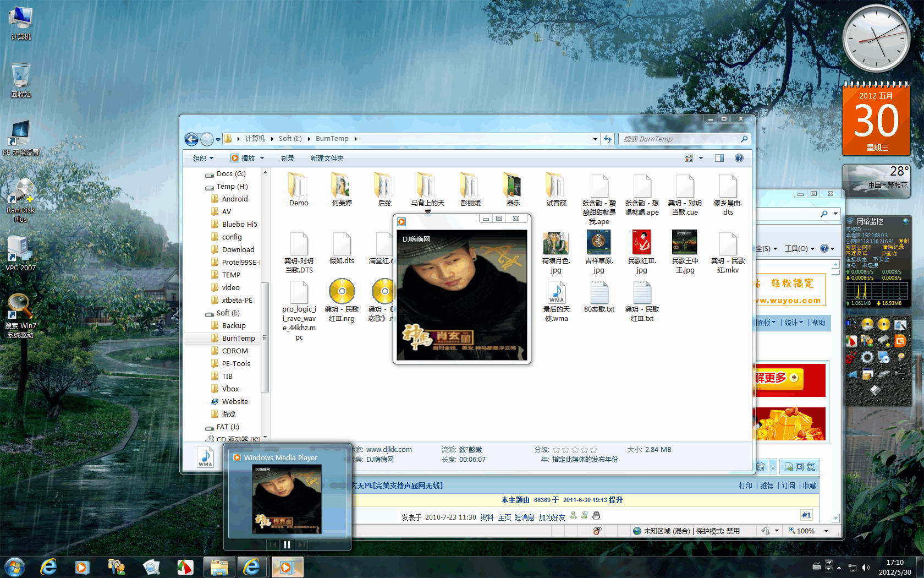924x578 pixels.
Task: Click IP查询 in network monitor gadget
Action: click(x=889, y=254)
